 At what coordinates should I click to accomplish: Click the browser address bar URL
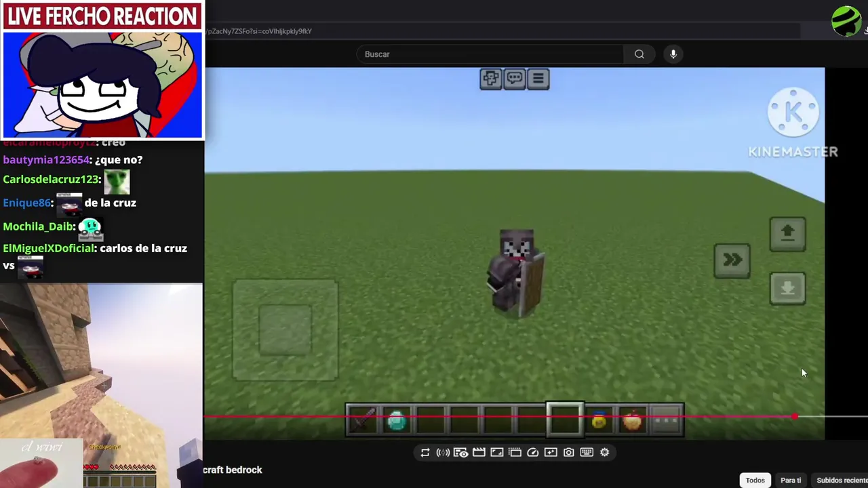[260, 31]
